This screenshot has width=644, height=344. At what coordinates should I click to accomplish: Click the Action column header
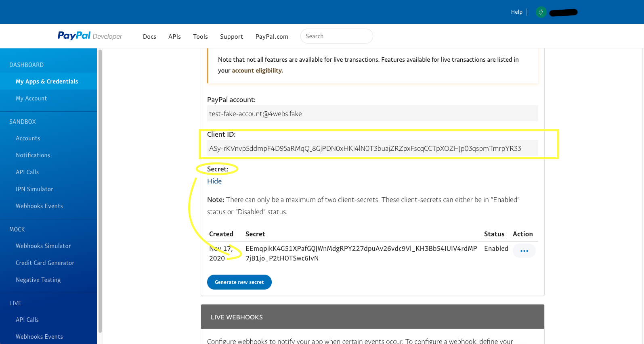(x=523, y=234)
